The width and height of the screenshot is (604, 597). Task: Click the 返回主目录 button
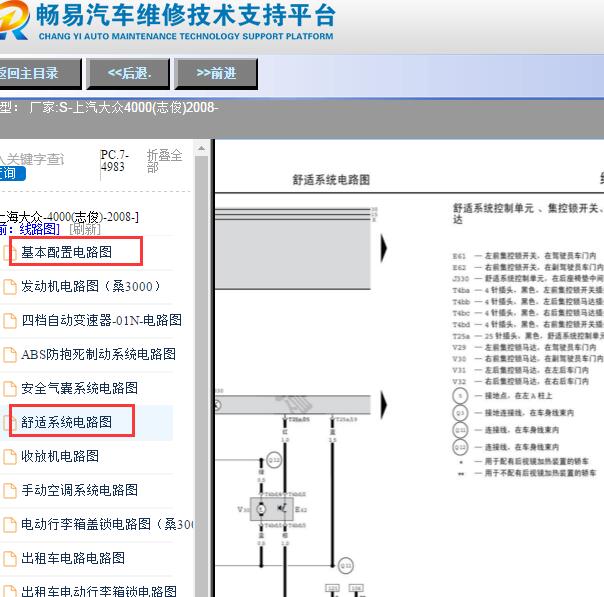click(40, 73)
